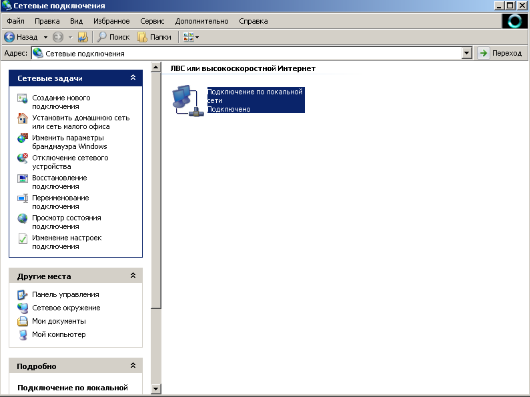This screenshot has width=530, height=397.
Task: Open the Views dropdown arrow
Action: (x=197, y=37)
